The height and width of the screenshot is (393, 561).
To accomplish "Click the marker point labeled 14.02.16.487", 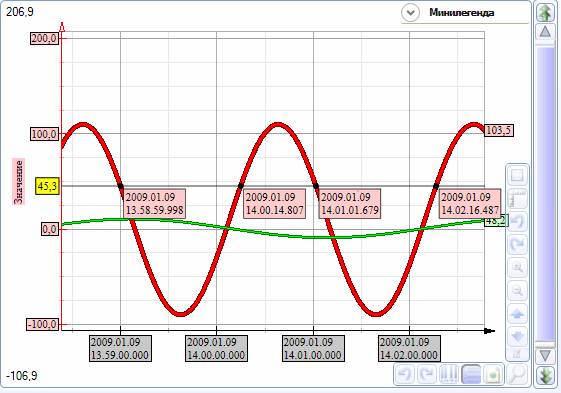I will click(x=436, y=186).
